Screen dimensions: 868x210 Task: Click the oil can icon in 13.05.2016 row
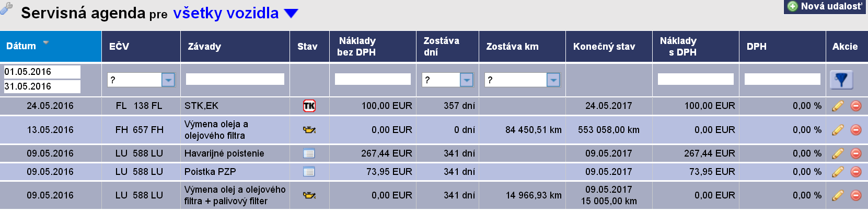(x=309, y=130)
